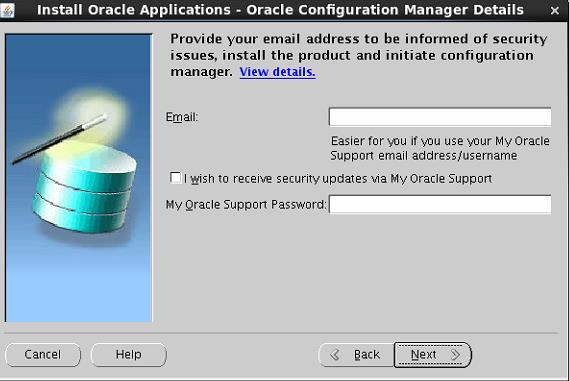
Task: Focus the Email input field
Action: [440, 117]
